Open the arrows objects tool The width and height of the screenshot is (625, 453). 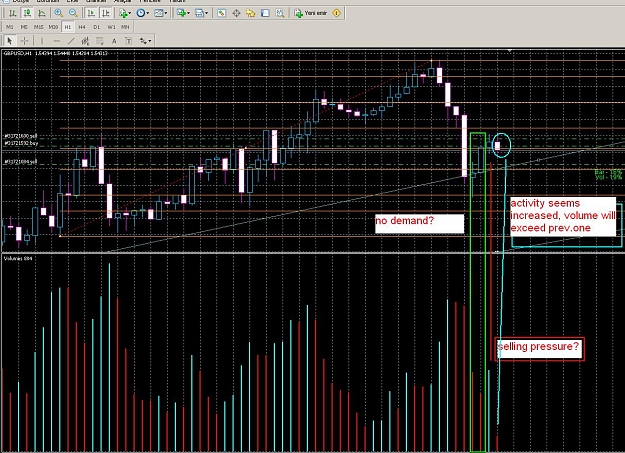coord(143,41)
